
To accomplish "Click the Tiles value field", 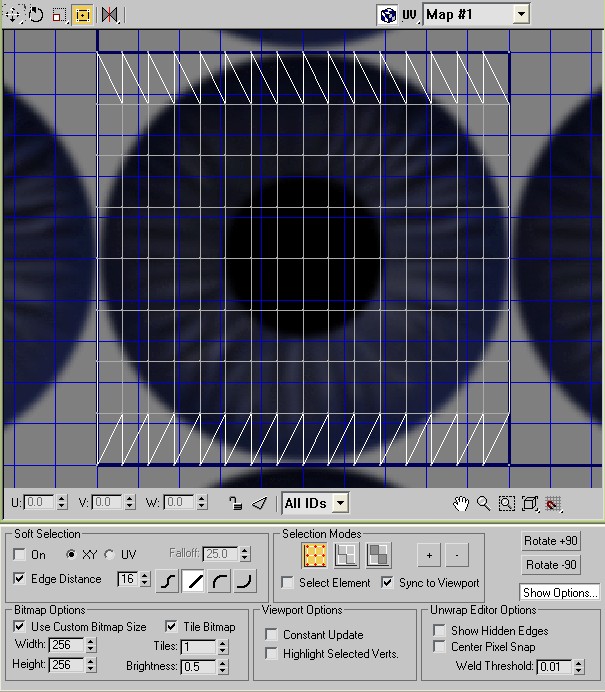I will coord(198,647).
